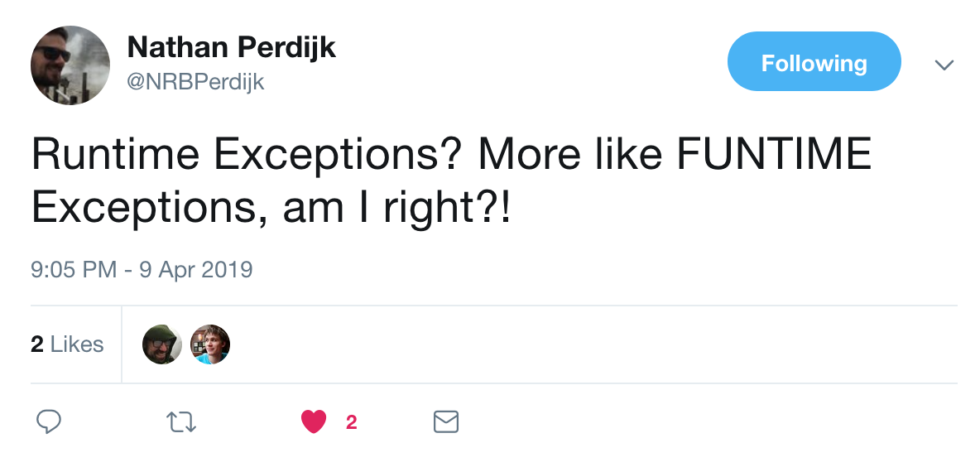
Task: Show who liked via the Likes label
Action: point(77,344)
